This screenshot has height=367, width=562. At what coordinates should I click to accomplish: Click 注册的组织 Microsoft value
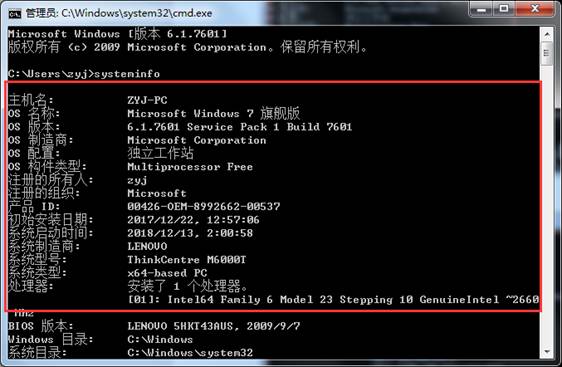[157, 194]
